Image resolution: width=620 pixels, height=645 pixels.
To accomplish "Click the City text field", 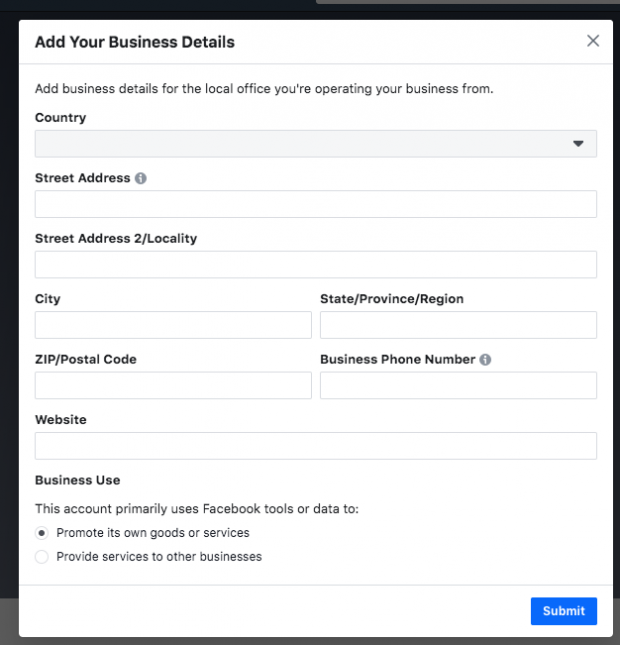I will pyautogui.click(x=173, y=325).
